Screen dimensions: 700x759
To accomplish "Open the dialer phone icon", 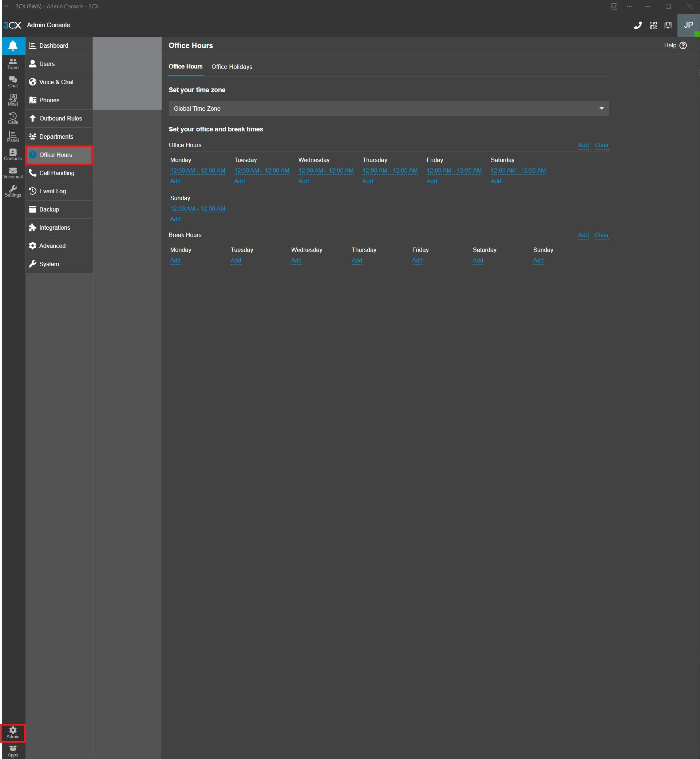I will [638, 25].
